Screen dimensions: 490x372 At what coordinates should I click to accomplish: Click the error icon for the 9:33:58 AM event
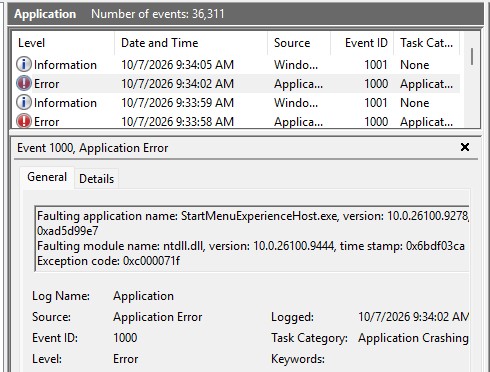pos(24,121)
